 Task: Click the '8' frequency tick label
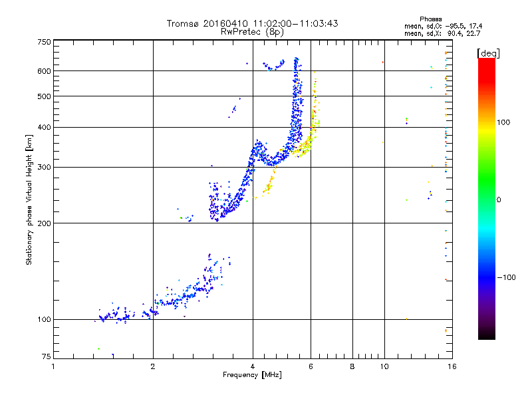(x=352, y=366)
